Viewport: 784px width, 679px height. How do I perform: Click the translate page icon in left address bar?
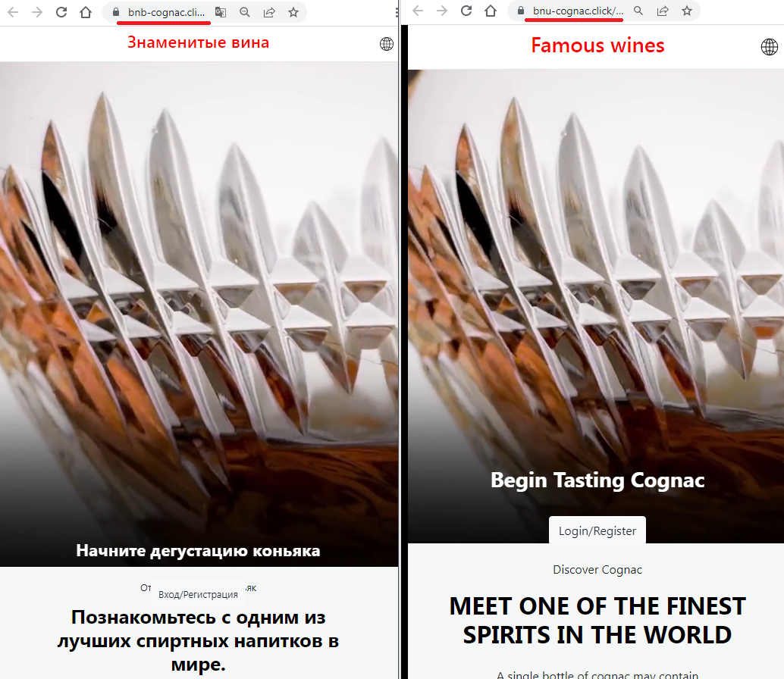tap(221, 12)
